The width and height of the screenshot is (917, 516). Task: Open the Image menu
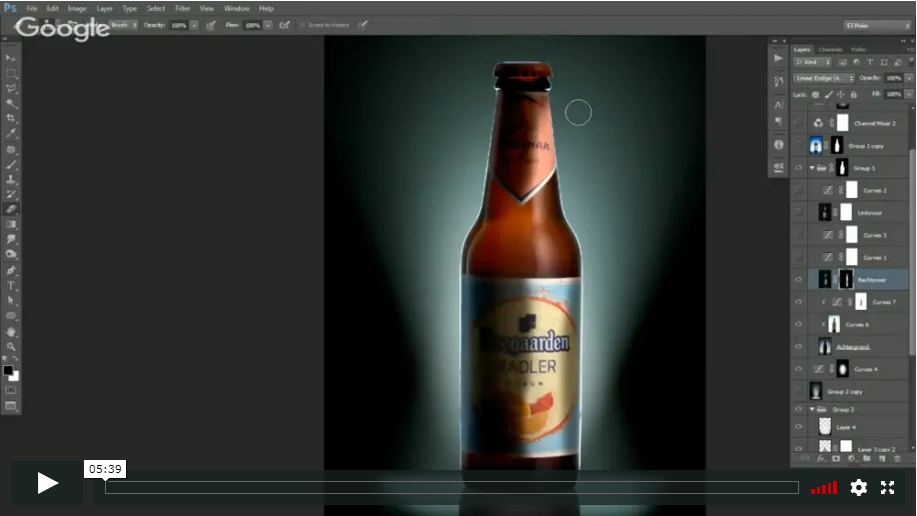pyautogui.click(x=77, y=8)
